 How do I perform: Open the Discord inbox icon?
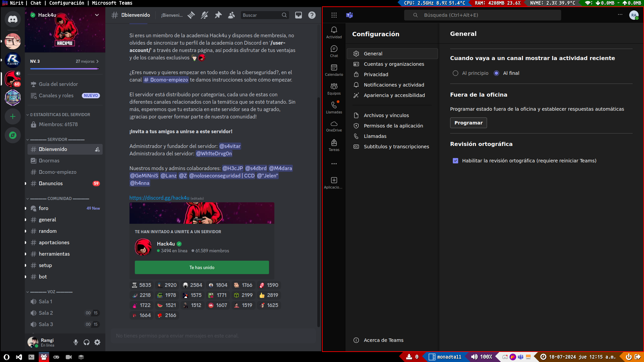point(298,15)
